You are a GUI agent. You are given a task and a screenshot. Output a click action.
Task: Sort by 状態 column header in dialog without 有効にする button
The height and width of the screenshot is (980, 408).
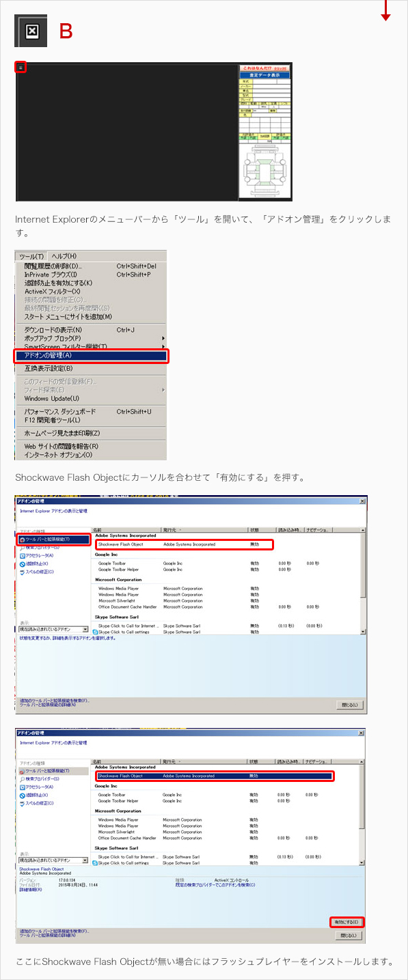[x=262, y=529]
